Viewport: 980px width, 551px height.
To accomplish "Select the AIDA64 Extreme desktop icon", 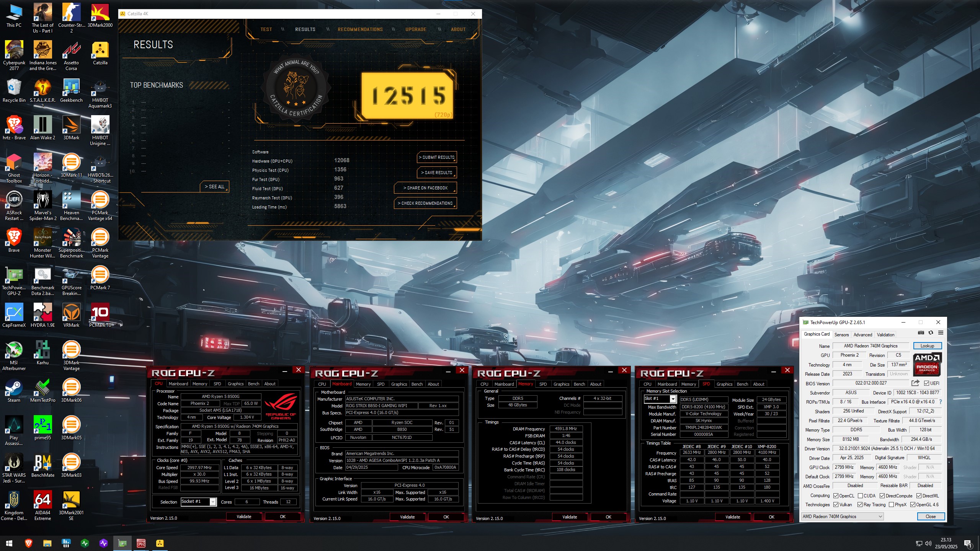I will point(42,506).
